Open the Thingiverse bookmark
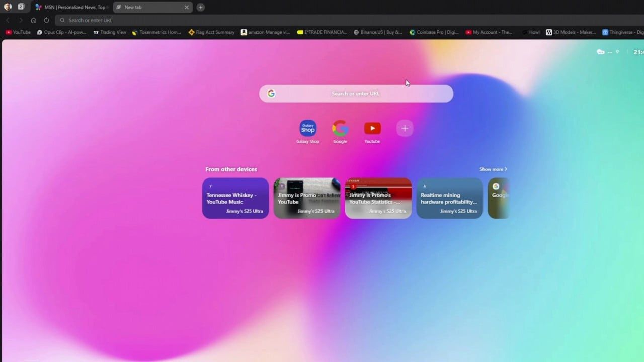 click(623, 32)
